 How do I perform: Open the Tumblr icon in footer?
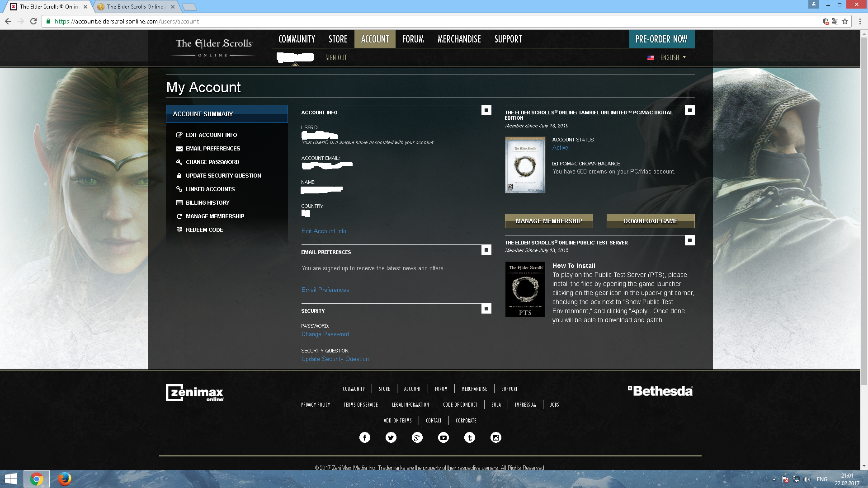coord(470,437)
